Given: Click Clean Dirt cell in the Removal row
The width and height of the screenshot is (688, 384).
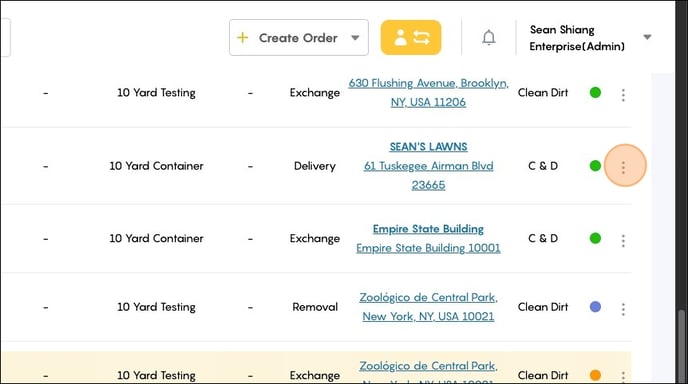Looking at the screenshot, I should pyautogui.click(x=543, y=307).
